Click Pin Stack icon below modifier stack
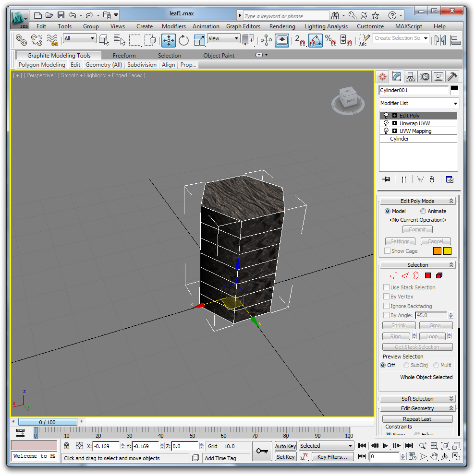The width and height of the screenshot is (475, 476). (386, 179)
